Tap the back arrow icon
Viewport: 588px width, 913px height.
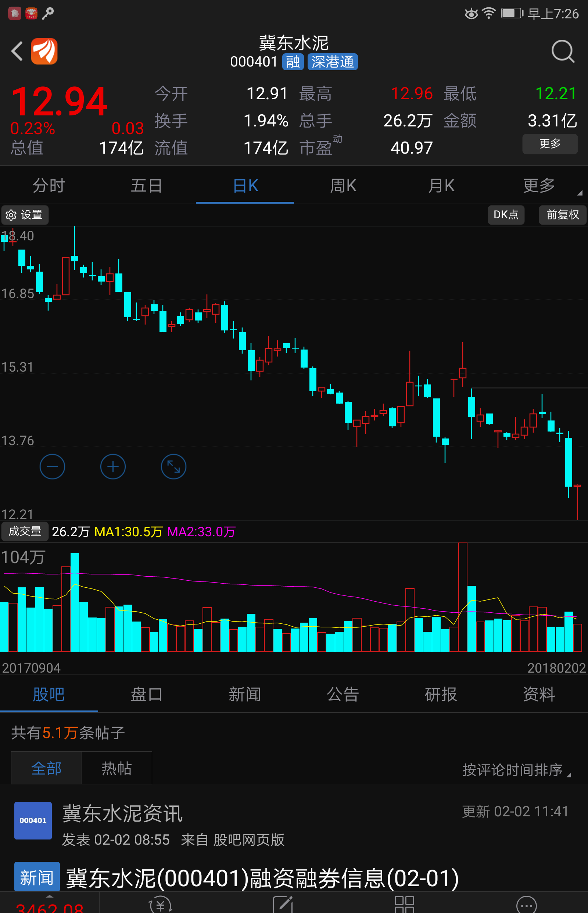17,51
